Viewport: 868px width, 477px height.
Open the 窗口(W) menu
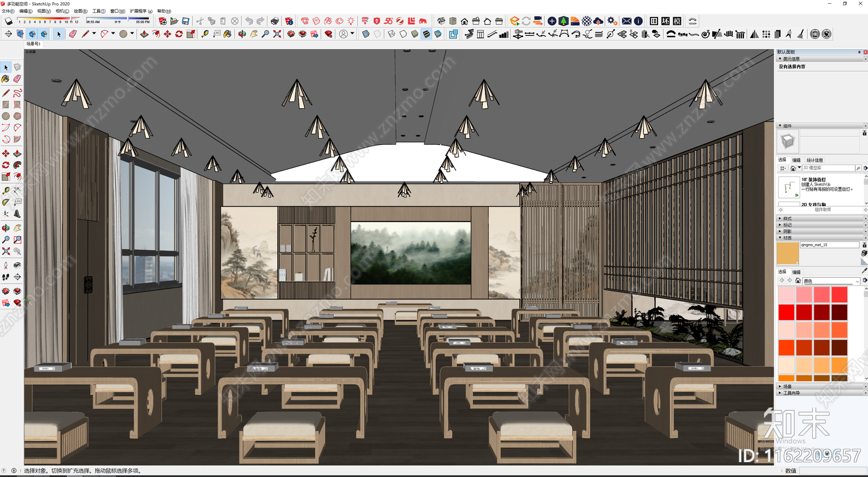(x=117, y=11)
